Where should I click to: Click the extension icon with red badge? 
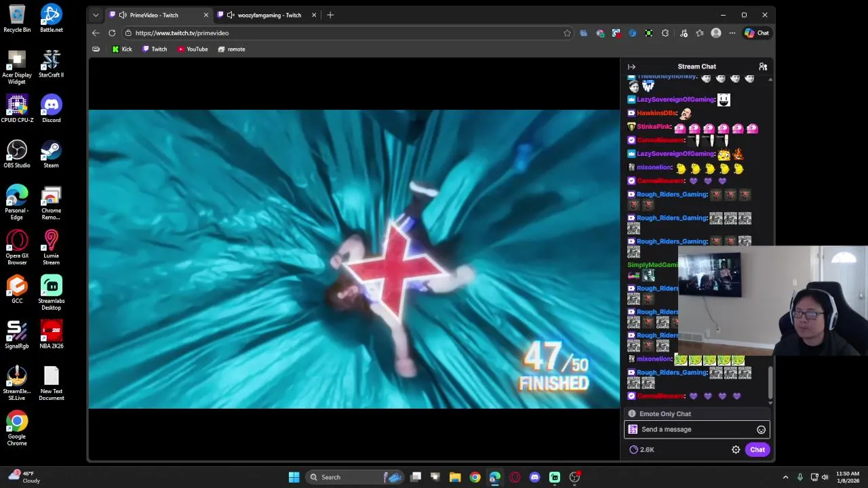616,33
